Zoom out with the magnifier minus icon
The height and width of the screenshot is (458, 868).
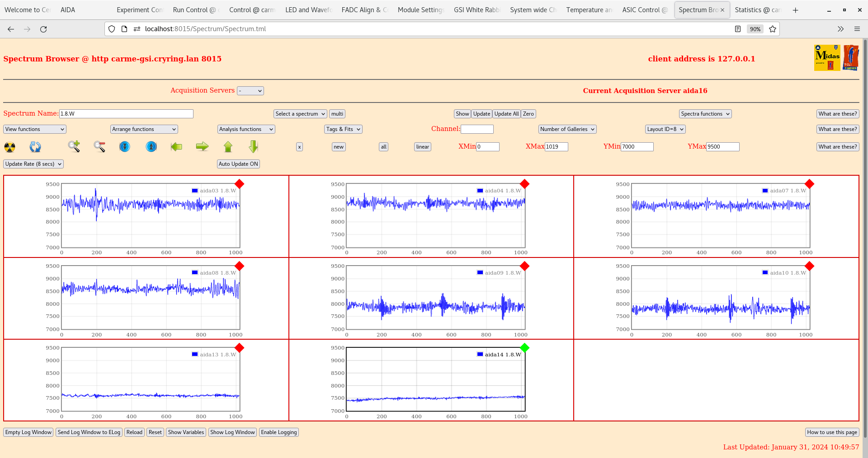point(99,146)
